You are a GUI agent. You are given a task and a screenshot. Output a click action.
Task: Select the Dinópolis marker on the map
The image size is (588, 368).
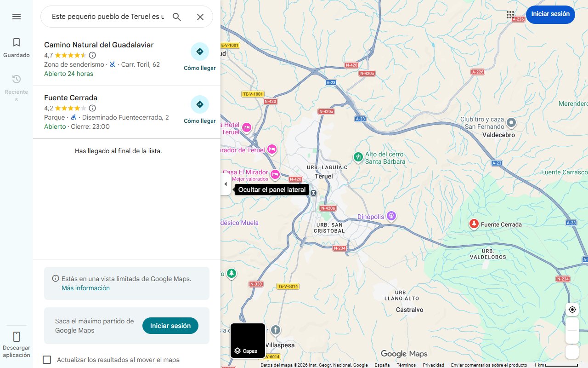click(391, 215)
